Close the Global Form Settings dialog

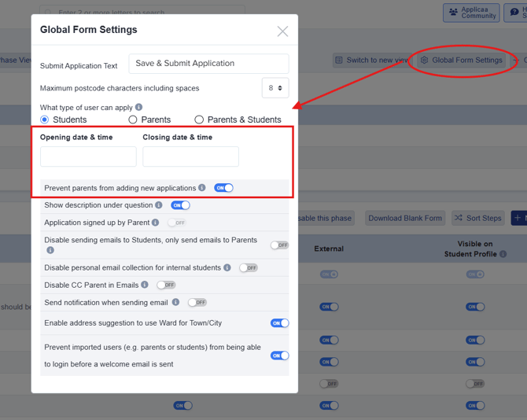[x=282, y=31]
